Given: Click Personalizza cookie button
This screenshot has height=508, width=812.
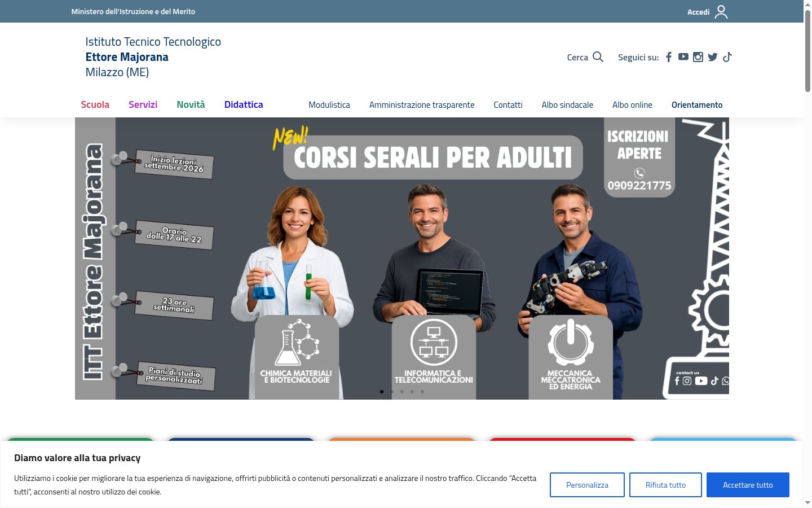Looking at the screenshot, I should click(x=587, y=485).
